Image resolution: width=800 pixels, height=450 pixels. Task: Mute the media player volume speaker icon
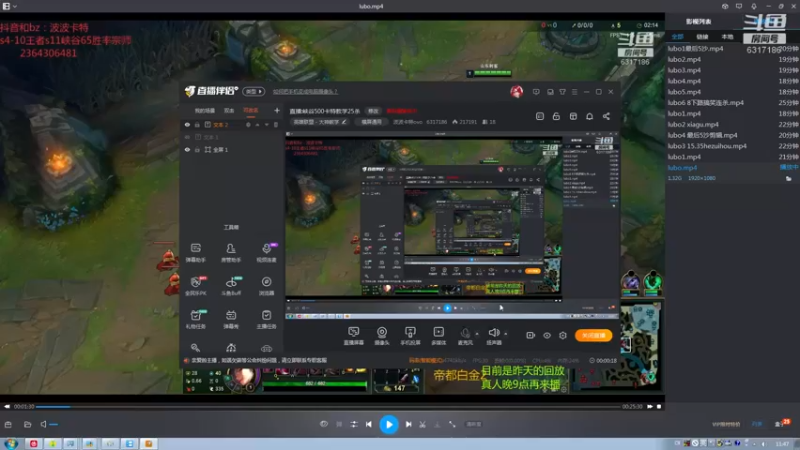click(x=43, y=424)
